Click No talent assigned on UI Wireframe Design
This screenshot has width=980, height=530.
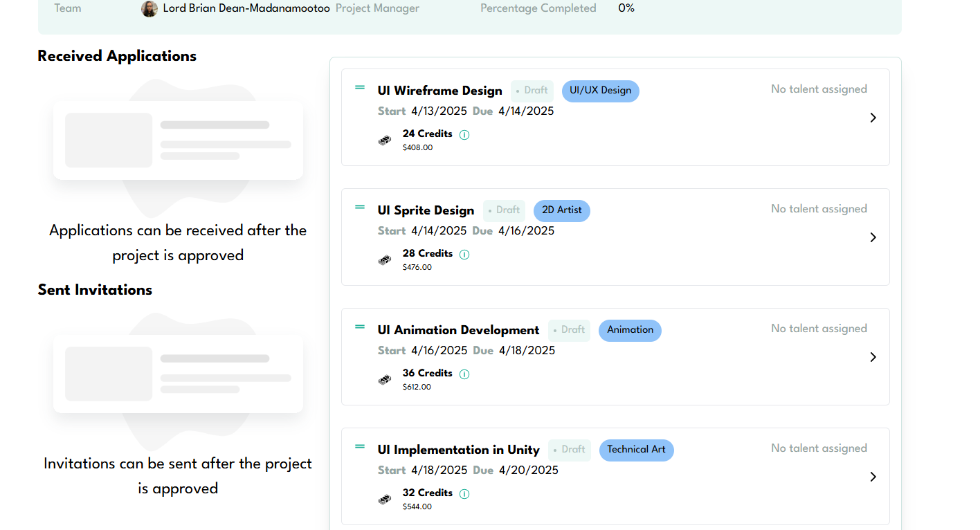click(x=819, y=89)
